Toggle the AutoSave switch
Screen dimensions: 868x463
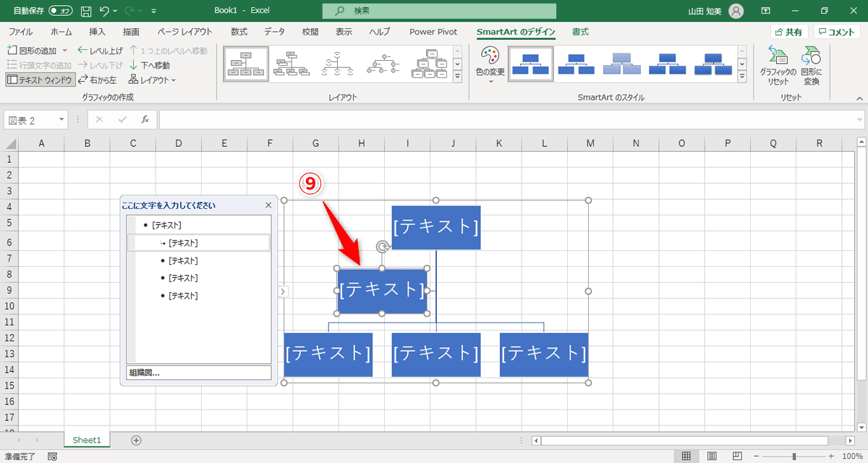(x=61, y=11)
